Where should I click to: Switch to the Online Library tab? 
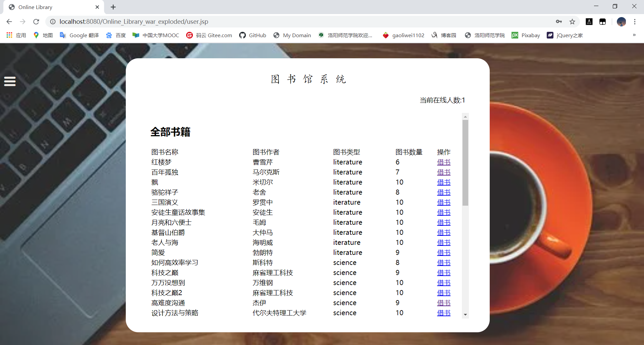click(x=35, y=7)
